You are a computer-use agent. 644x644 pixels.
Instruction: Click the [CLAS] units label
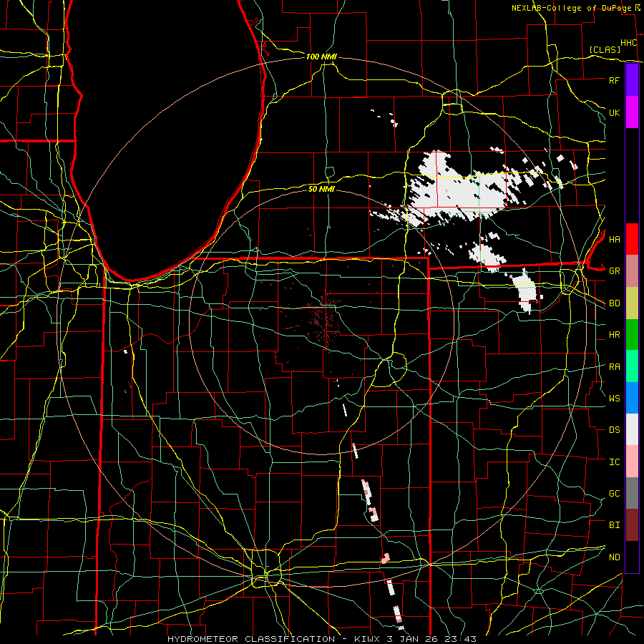605,49
